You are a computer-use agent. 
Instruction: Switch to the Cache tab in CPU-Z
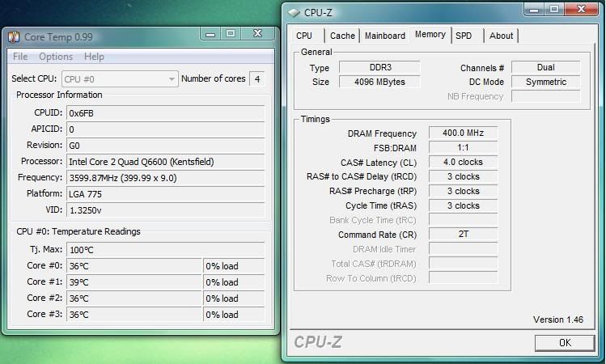[x=342, y=36]
